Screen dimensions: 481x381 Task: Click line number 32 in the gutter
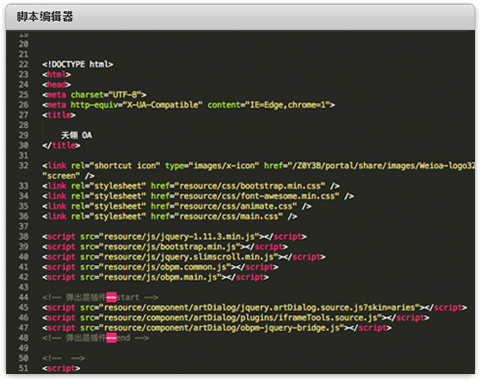tap(23, 166)
